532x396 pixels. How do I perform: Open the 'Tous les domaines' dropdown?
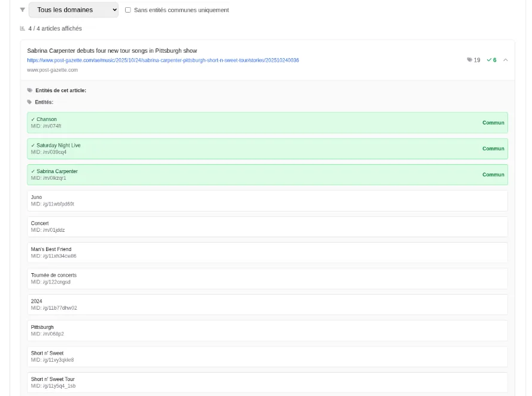click(73, 10)
